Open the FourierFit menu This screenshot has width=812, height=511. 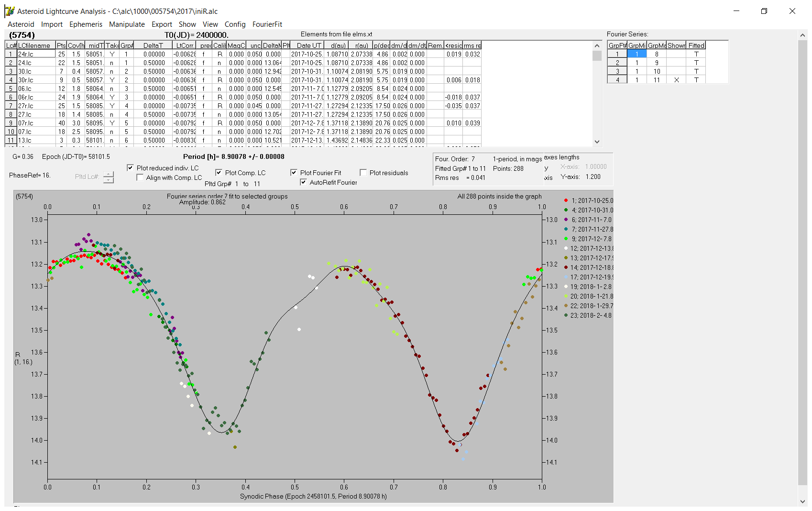[x=267, y=24]
